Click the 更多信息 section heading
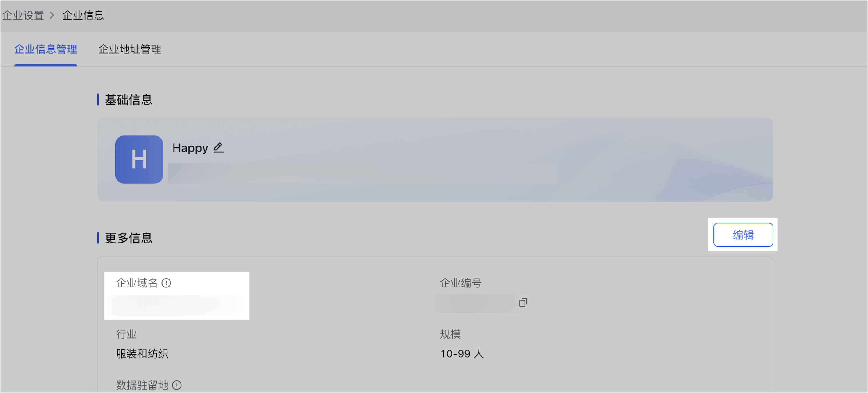The width and height of the screenshot is (868, 393). [x=128, y=238]
